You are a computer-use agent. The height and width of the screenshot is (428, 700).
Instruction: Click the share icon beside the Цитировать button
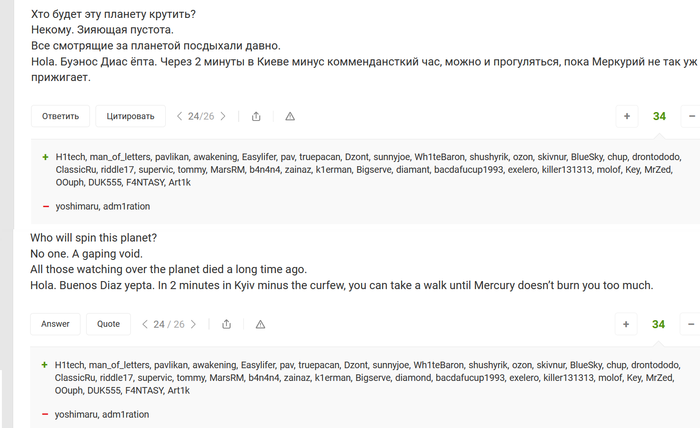[256, 116]
